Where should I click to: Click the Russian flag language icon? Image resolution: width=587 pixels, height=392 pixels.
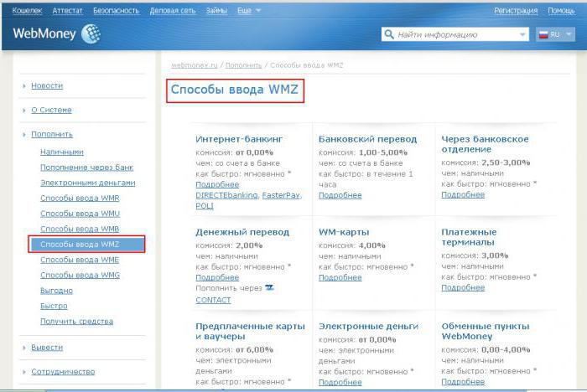tap(543, 35)
